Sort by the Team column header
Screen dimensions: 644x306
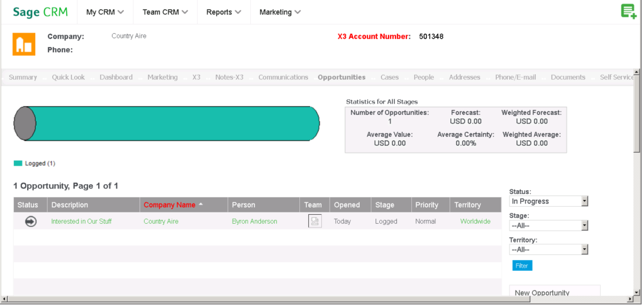tap(313, 205)
